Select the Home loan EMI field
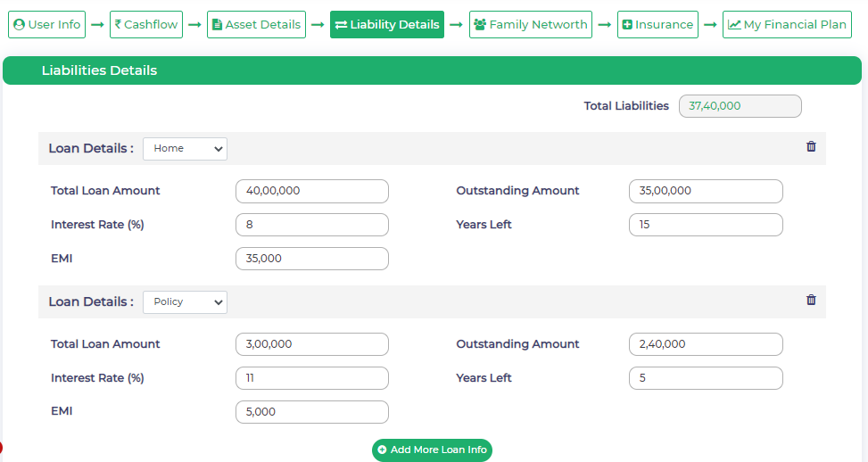This screenshot has width=868, height=462. pyautogui.click(x=312, y=259)
